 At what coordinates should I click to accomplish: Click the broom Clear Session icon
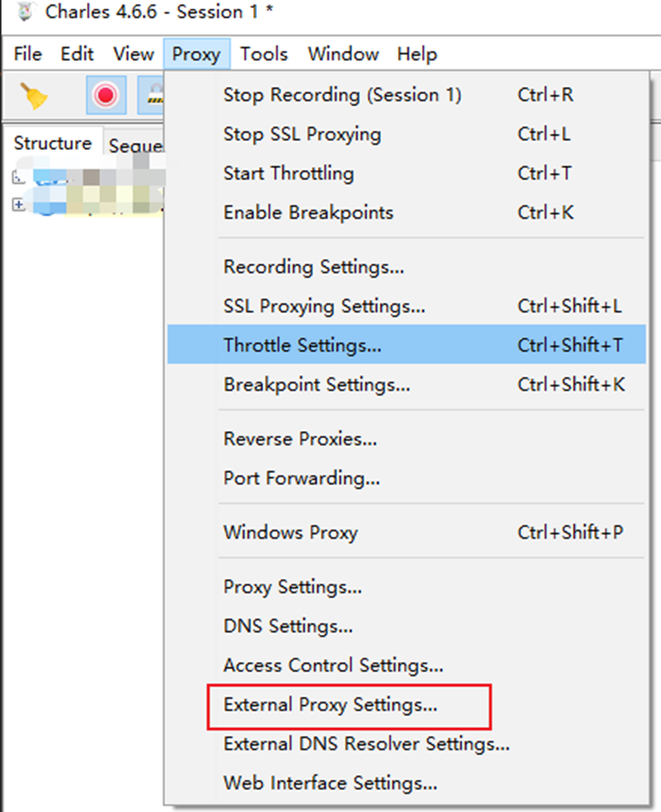coord(36,96)
